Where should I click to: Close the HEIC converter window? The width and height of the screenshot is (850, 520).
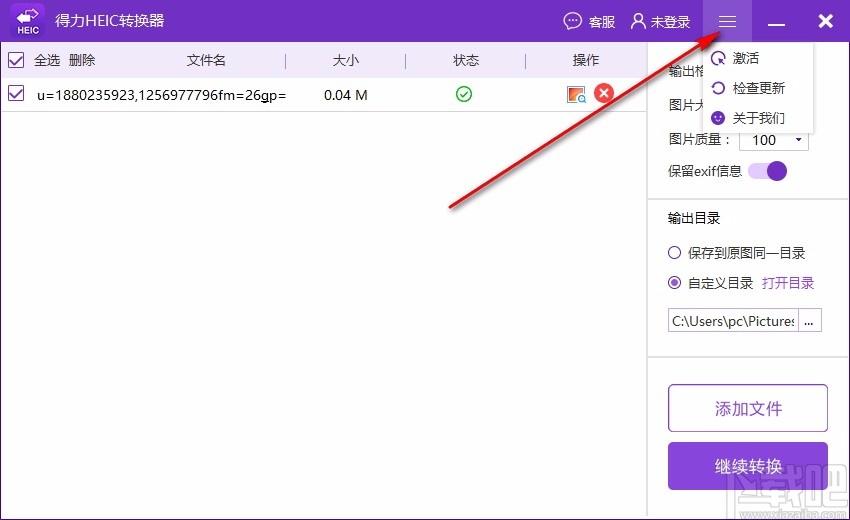coord(826,21)
